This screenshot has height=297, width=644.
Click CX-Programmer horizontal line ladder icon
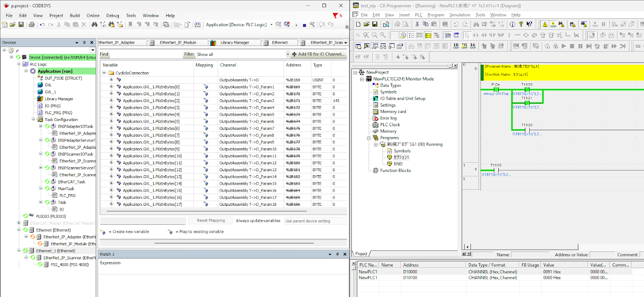[518, 35]
